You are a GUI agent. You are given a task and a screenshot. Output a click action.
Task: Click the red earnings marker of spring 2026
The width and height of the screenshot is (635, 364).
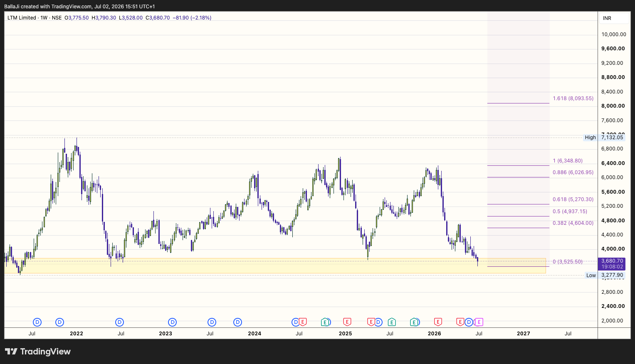coord(460,322)
